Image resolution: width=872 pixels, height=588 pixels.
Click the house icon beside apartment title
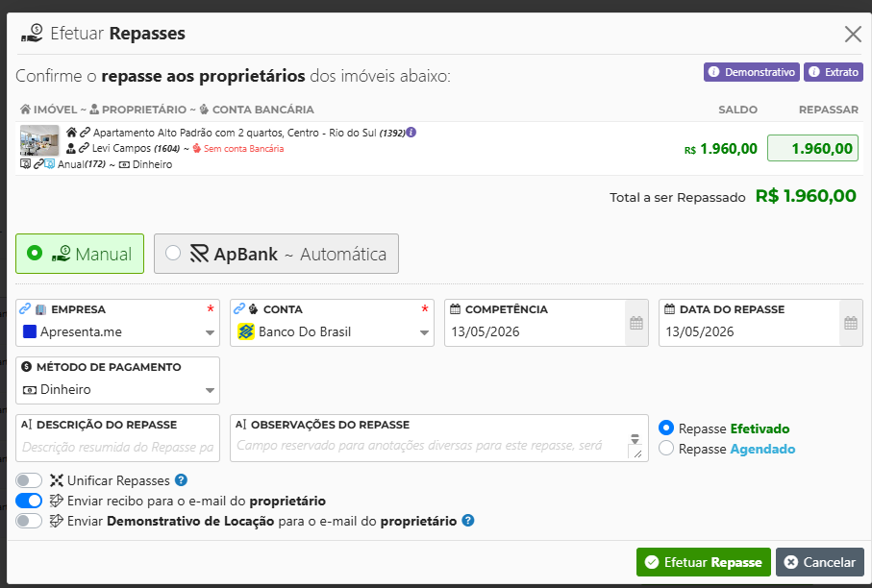tap(71, 133)
